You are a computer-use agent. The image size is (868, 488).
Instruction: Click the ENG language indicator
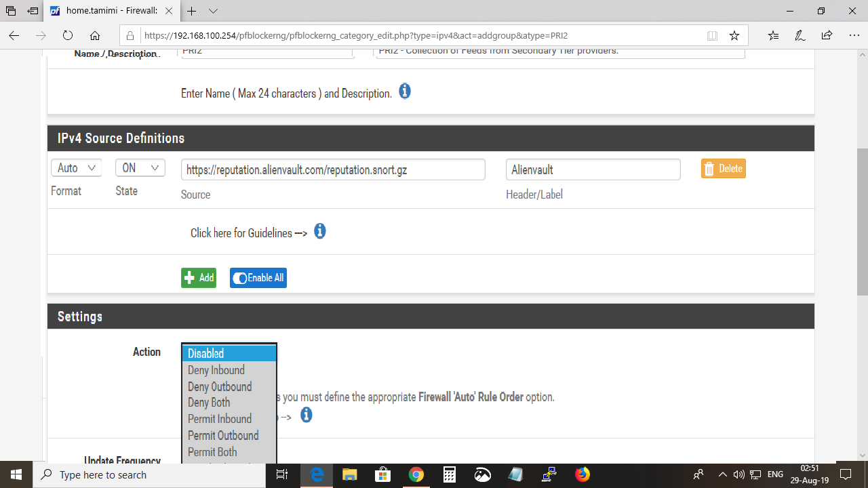click(775, 474)
